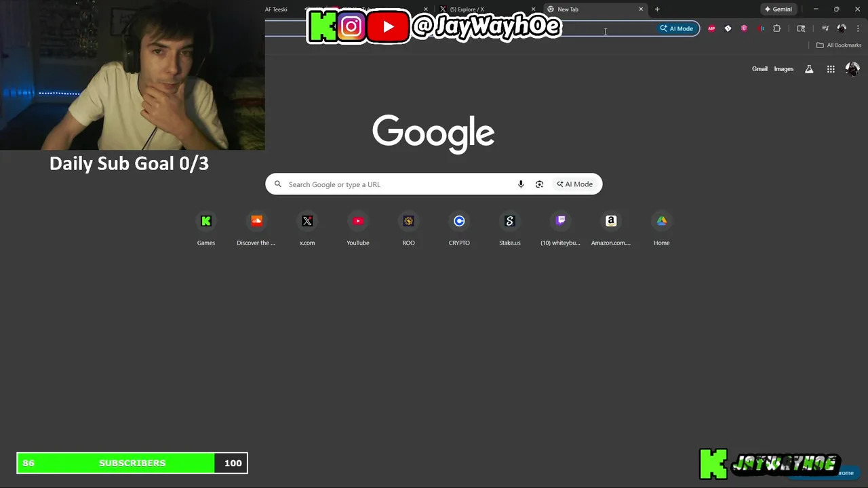Open Chrome three-dot menu
Screen dimensions: 868x488
[858, 28]
